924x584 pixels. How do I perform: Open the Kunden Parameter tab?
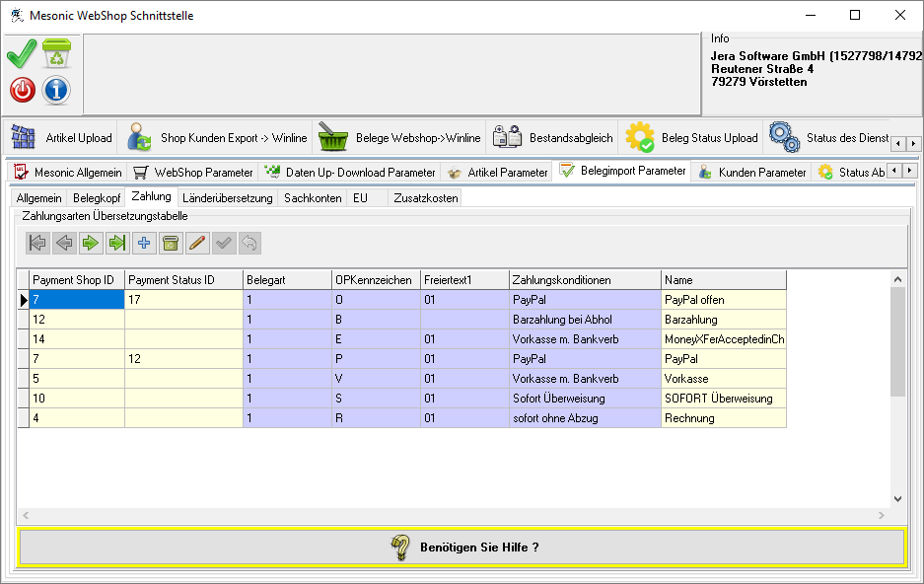pyautogui.click(x=751, y=173)
